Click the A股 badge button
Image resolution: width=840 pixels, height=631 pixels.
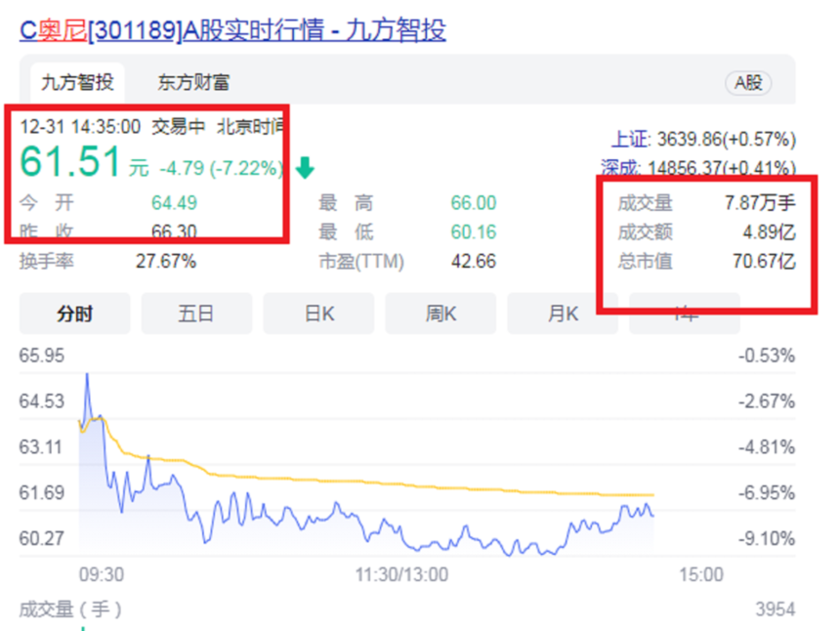tap(748, 83)
